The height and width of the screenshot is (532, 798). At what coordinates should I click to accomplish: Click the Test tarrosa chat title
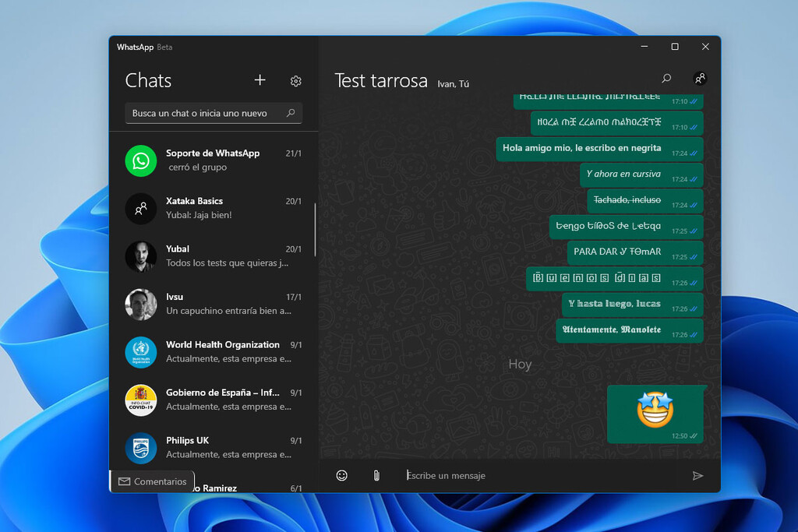(381, 80)
